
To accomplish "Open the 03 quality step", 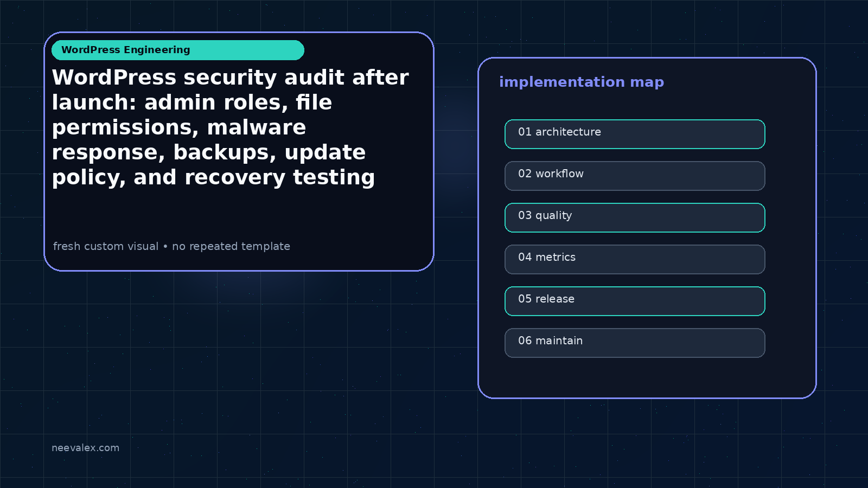I will (635, 217).
